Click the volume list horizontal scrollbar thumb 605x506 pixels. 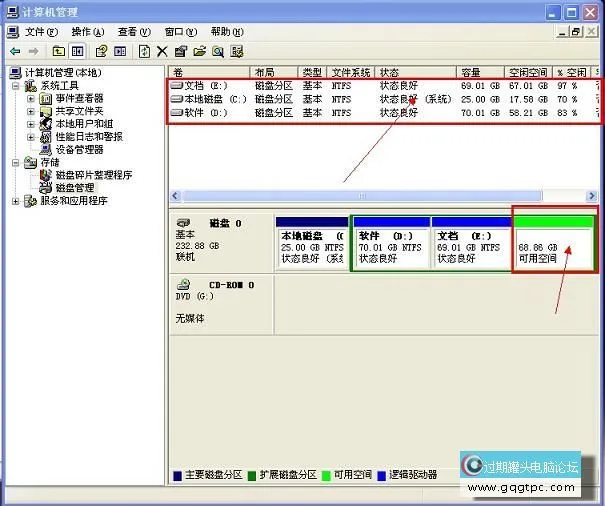[362, 196]
